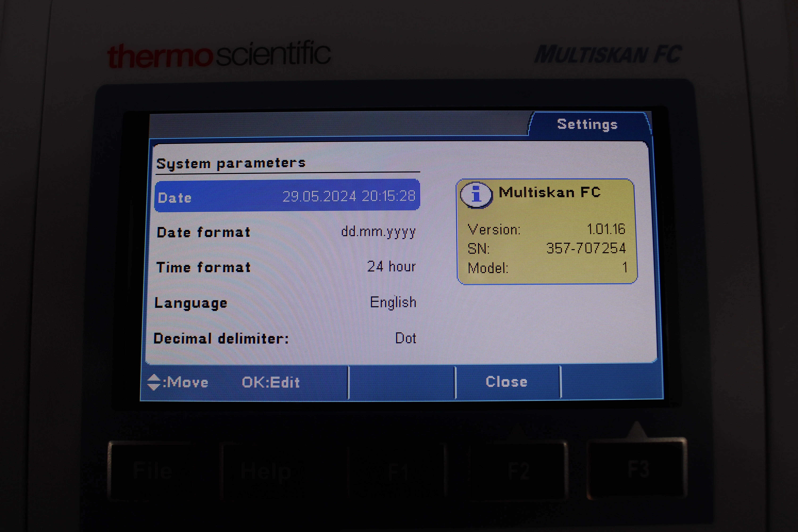The height and width of the screenshot is (532, 798).
Task: Click the up-down Move arrows icon
Action: (154, 382)
